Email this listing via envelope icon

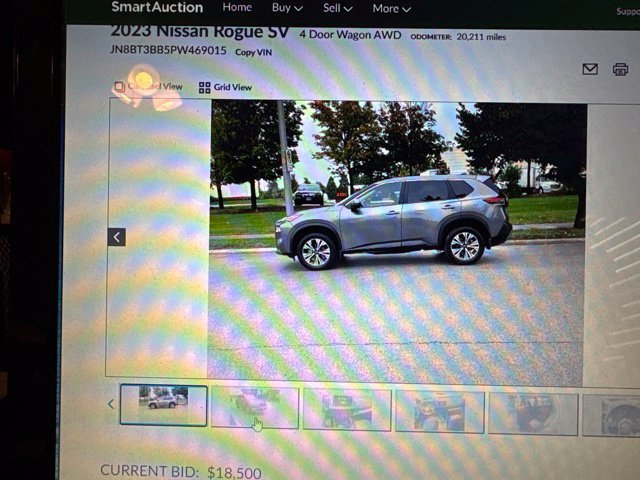tap(590, 69)
